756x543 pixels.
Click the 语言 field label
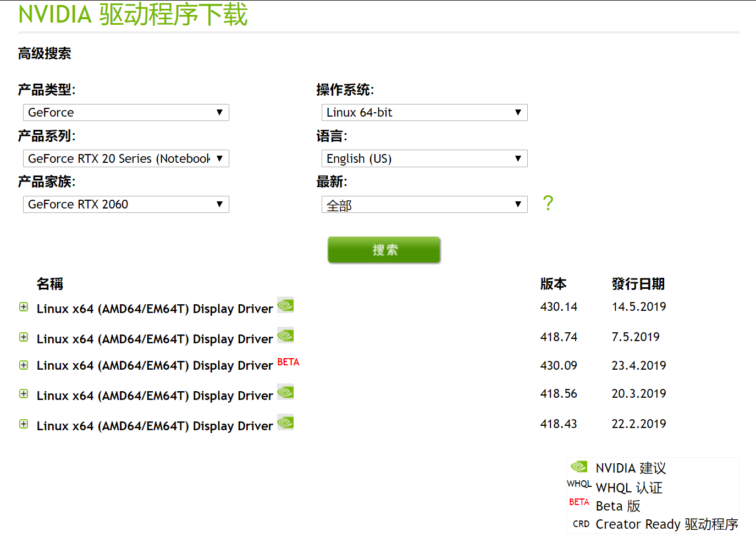pos(332,136)
